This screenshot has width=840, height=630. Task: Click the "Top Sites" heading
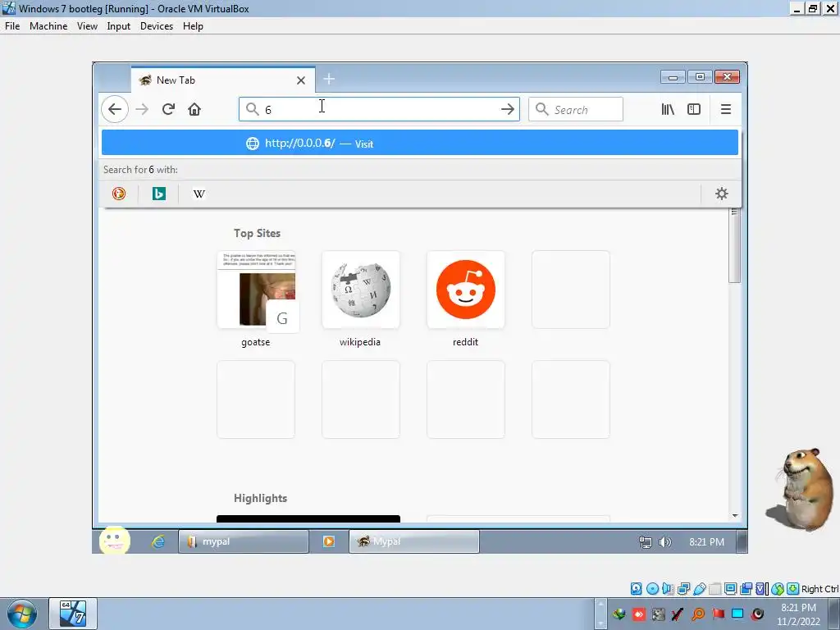click(257, 233)
